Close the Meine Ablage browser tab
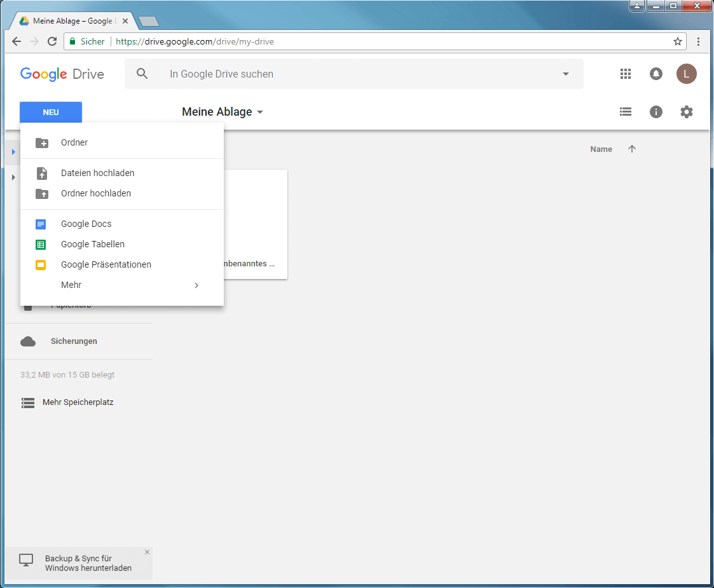 pos(125,21)
